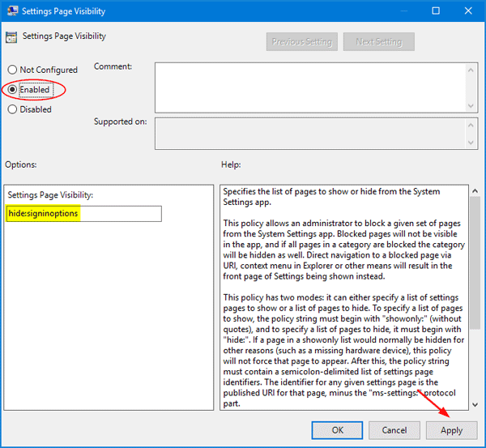
Task: Select the Not Configured option
Action: click(x=12, y=70)
